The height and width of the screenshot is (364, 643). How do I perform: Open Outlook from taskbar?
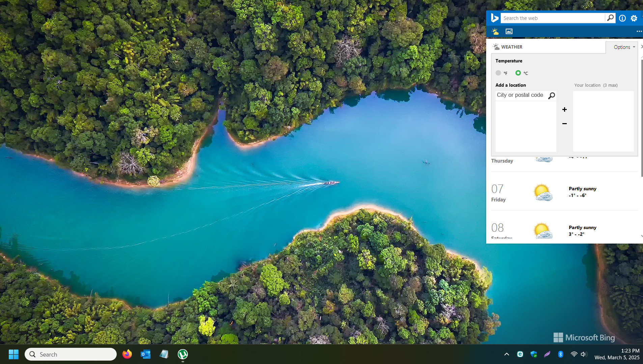point(146,354)
